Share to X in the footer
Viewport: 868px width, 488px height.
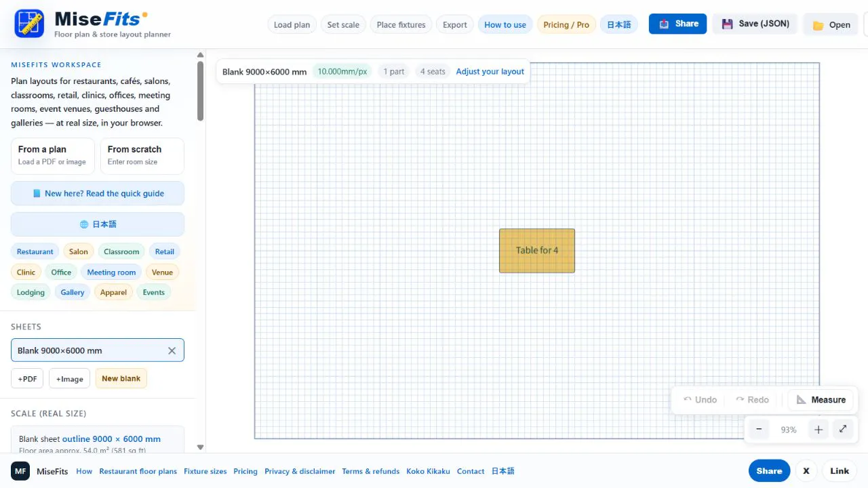[806, 471]
